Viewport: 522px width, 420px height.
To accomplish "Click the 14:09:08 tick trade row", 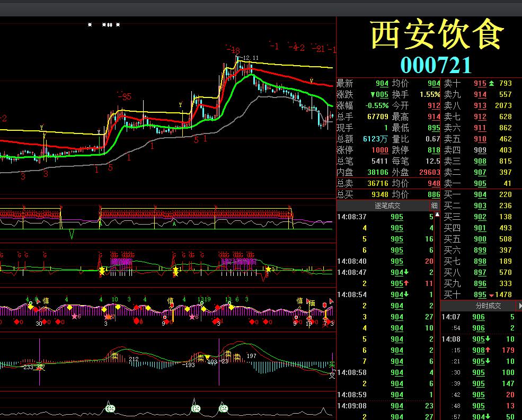I will (385, 406).
